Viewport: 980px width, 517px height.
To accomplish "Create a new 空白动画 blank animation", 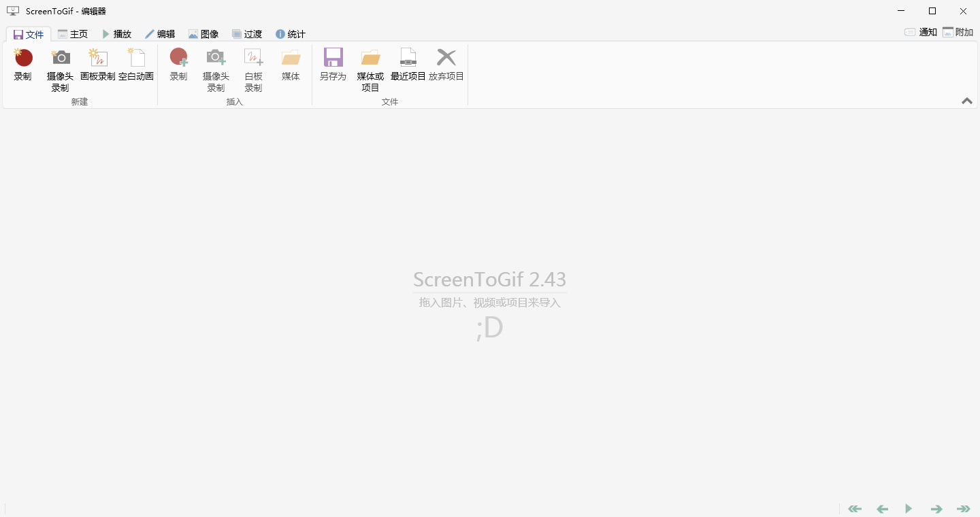I will click(x=136, y=59).
